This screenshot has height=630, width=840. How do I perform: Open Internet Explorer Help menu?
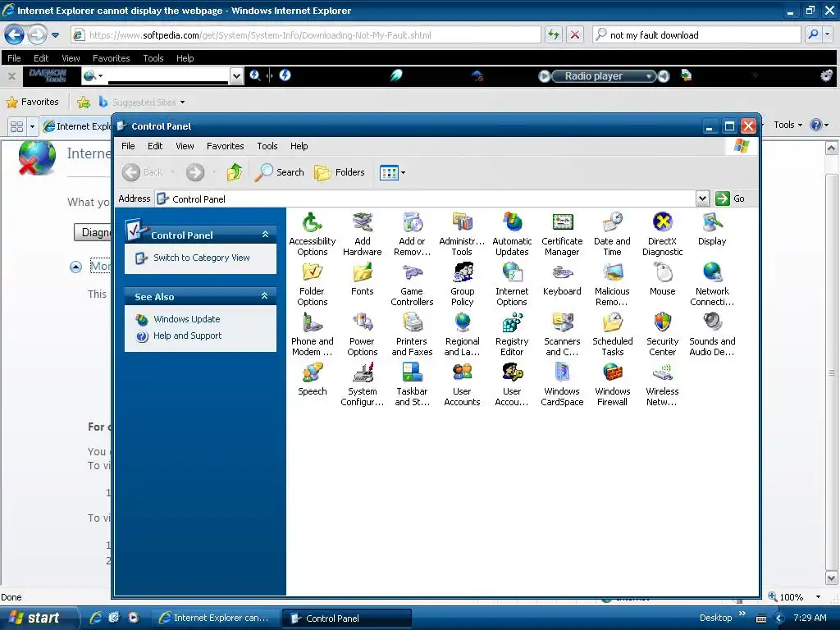point(185,58)
